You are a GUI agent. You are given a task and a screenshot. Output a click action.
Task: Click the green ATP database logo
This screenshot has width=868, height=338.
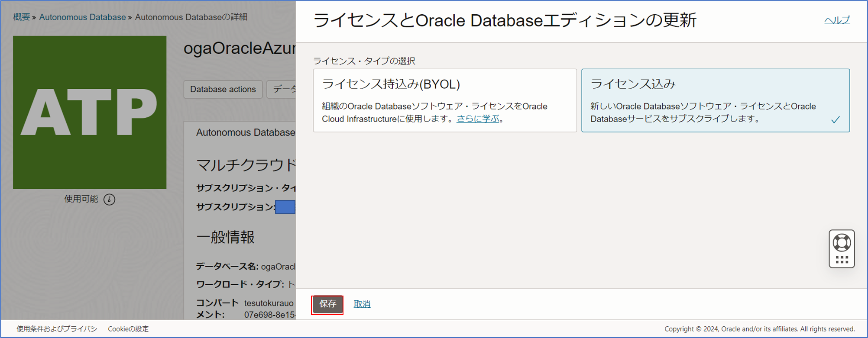pyautogui.click(x=90, y=113)
